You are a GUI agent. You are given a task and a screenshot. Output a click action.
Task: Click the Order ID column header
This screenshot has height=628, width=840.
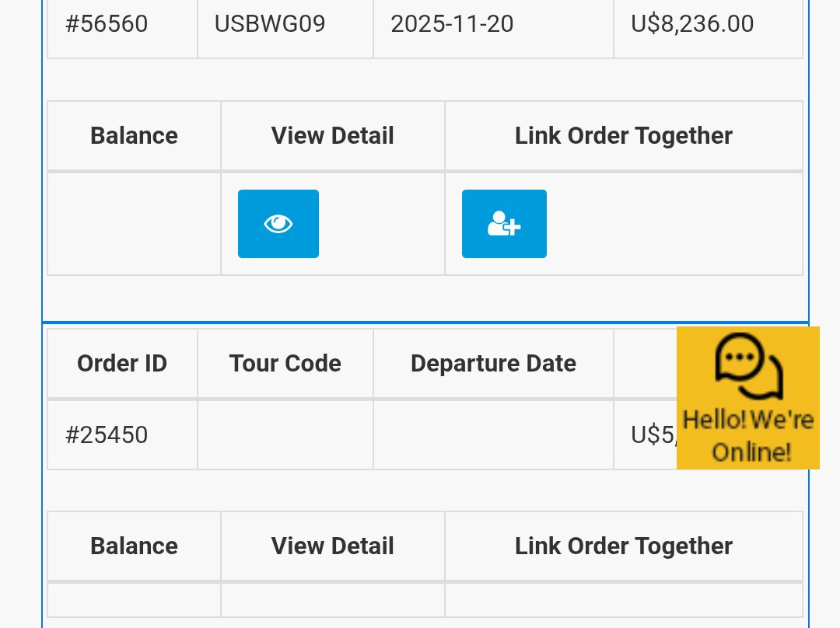[x=122, y=364]
